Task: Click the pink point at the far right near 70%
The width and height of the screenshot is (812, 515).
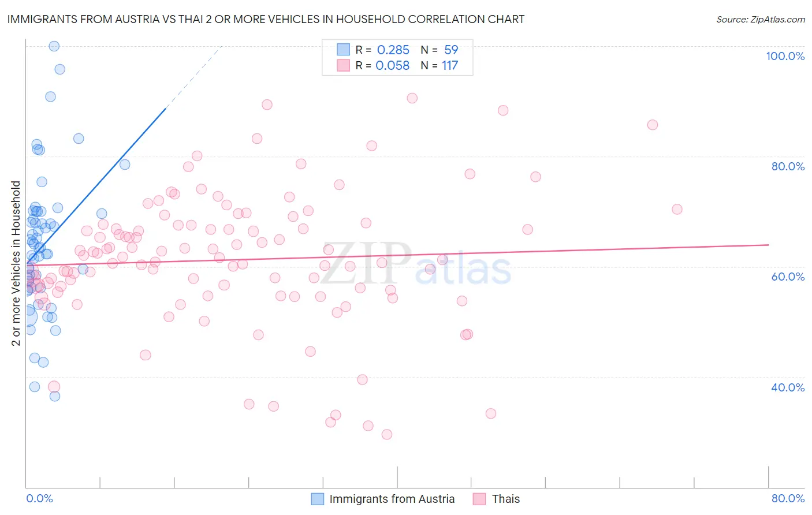Action: [x=677, y=209]
